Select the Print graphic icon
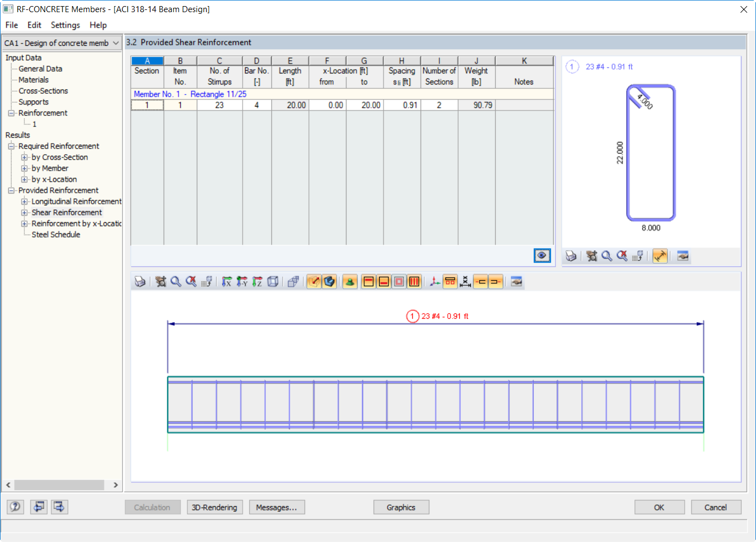 [140, 281]
